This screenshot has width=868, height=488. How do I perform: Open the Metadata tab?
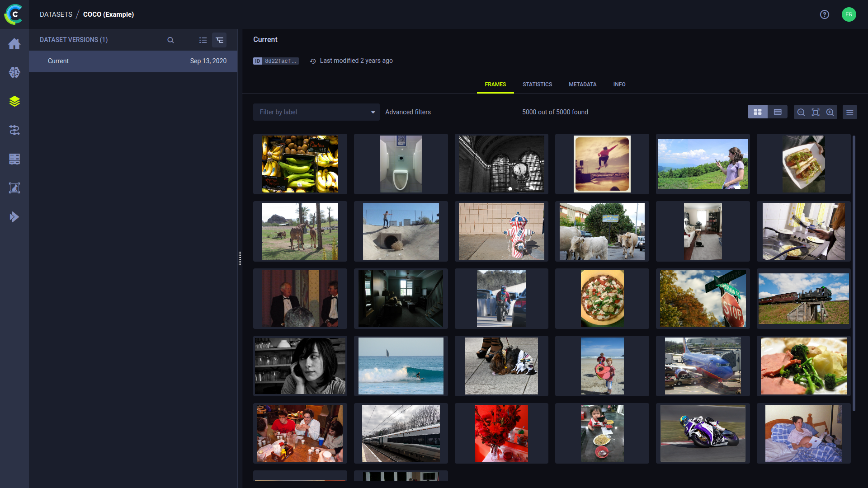click(x=583, y=84)
